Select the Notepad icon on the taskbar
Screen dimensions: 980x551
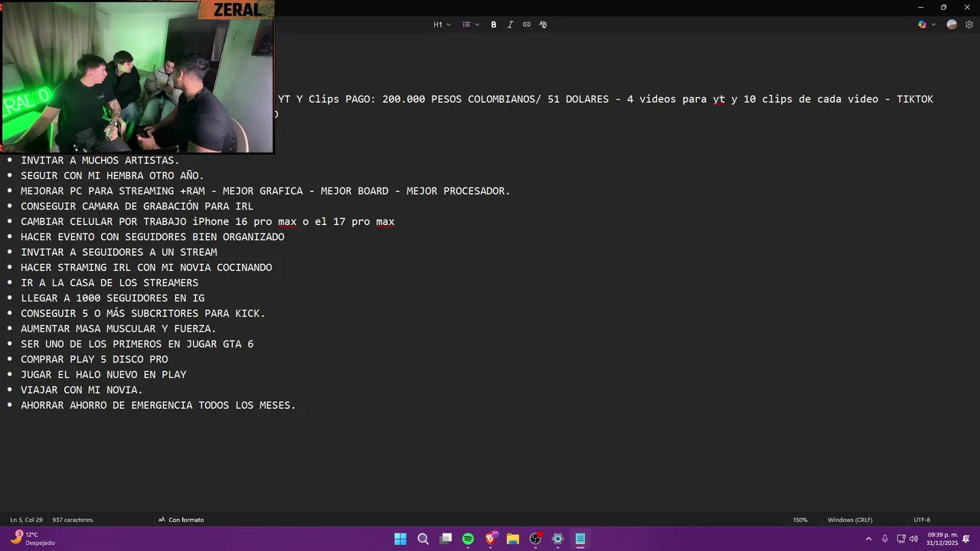580,539
